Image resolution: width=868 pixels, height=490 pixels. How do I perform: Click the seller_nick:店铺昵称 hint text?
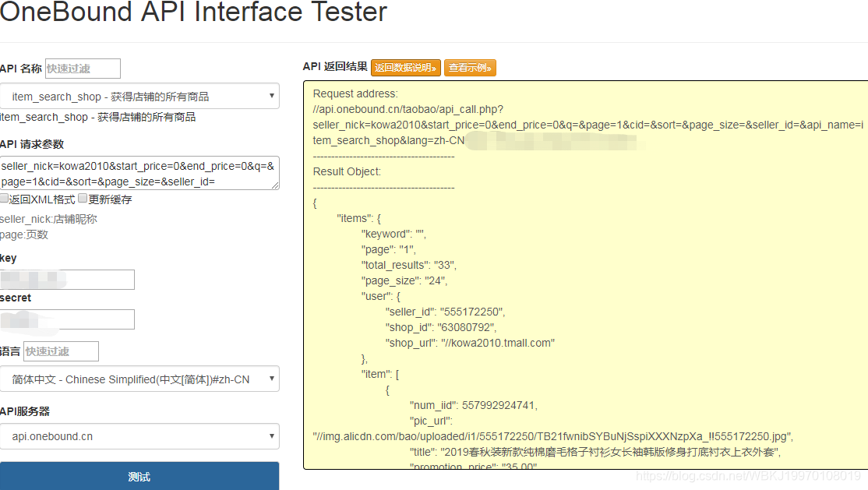[49, 219]
